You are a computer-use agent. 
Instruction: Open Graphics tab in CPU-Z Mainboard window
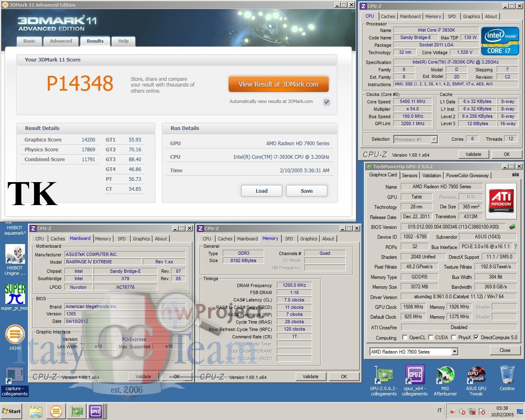coord(142,239)
